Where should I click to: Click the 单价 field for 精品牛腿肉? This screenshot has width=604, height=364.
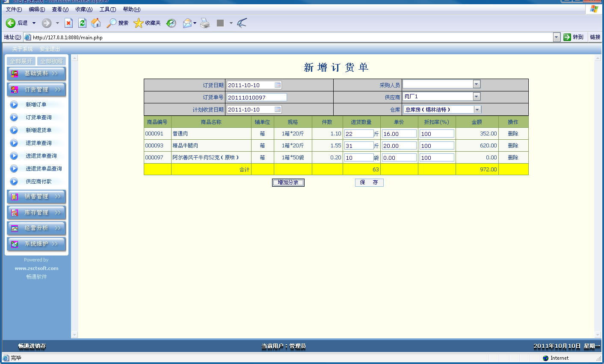tap(399, 146)
